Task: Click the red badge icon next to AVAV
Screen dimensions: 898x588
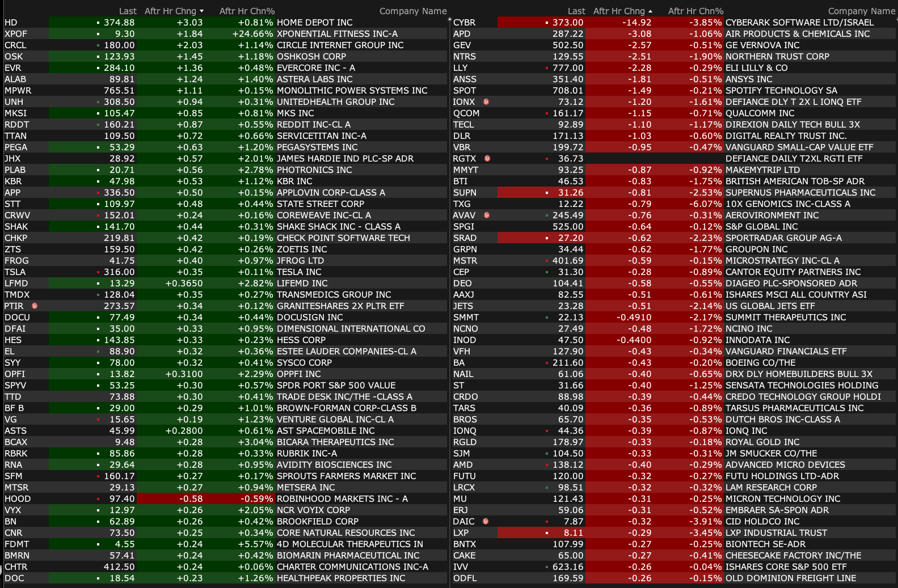Action: click(x=487, y=215)
